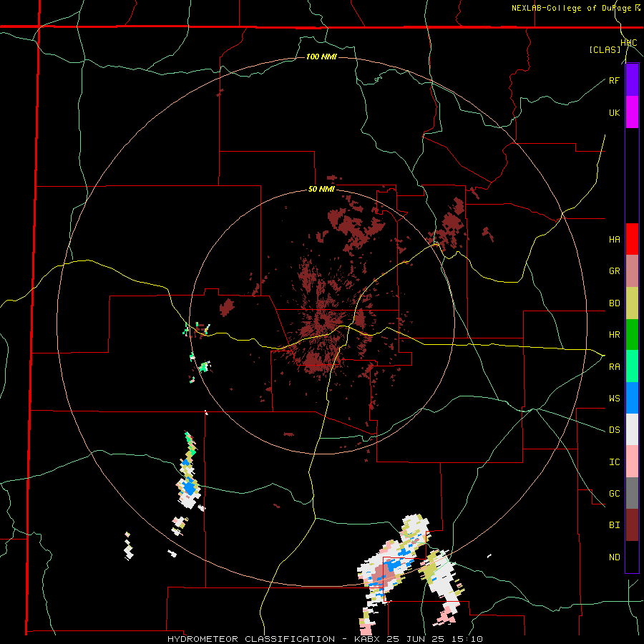Viewport: 644px width, 644px height.
Task: Click the dark green HR legend swatch
Action: click(632, 335)
